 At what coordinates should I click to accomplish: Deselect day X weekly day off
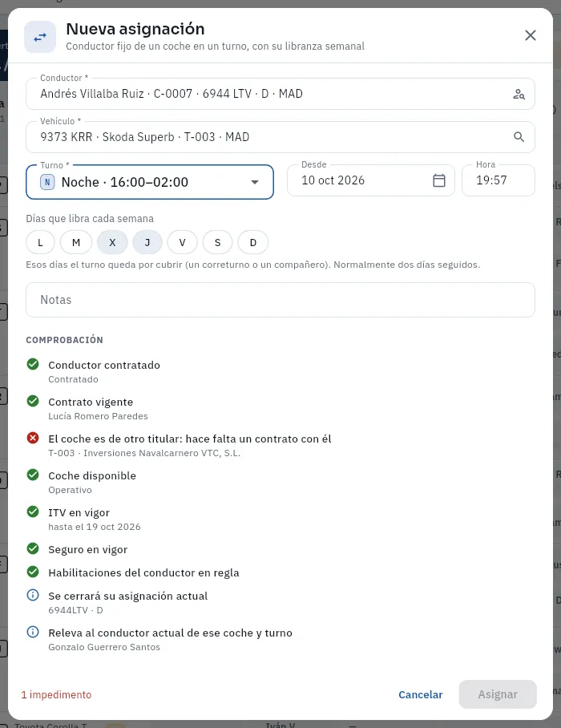(112, 242)
